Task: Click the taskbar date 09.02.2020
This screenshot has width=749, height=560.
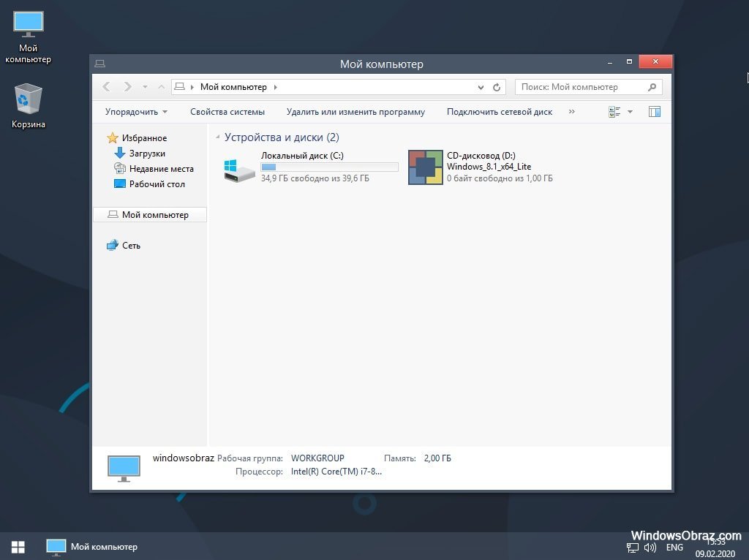Action: pos(715,554)
